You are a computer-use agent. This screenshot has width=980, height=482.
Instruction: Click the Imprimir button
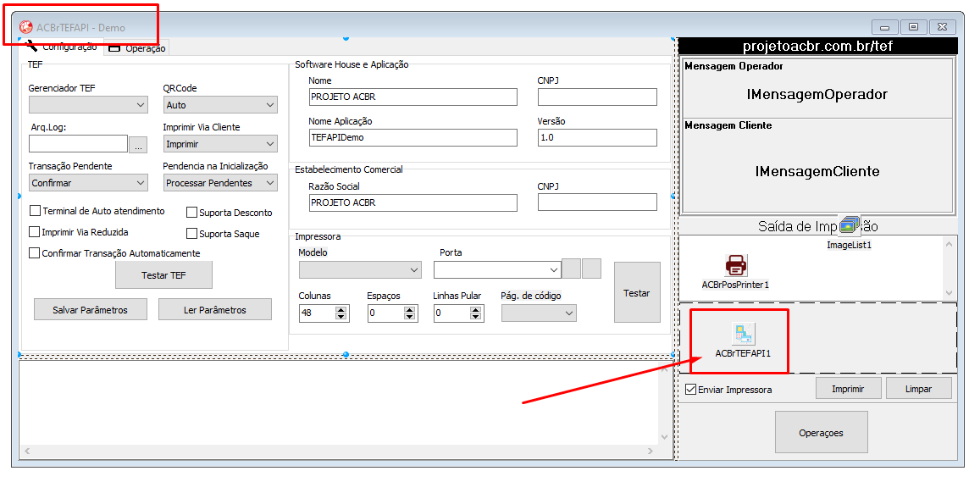click(x=848, y=388)
